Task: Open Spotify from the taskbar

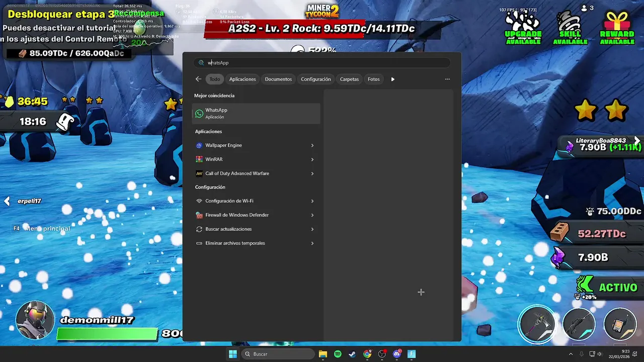Action: 338,354
